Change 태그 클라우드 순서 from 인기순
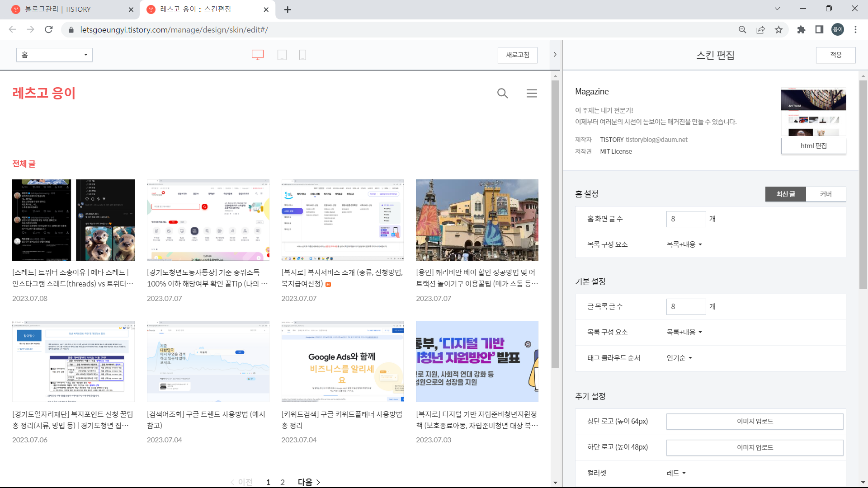Screen dimensions: 868x488 click(x=678, y=357)
